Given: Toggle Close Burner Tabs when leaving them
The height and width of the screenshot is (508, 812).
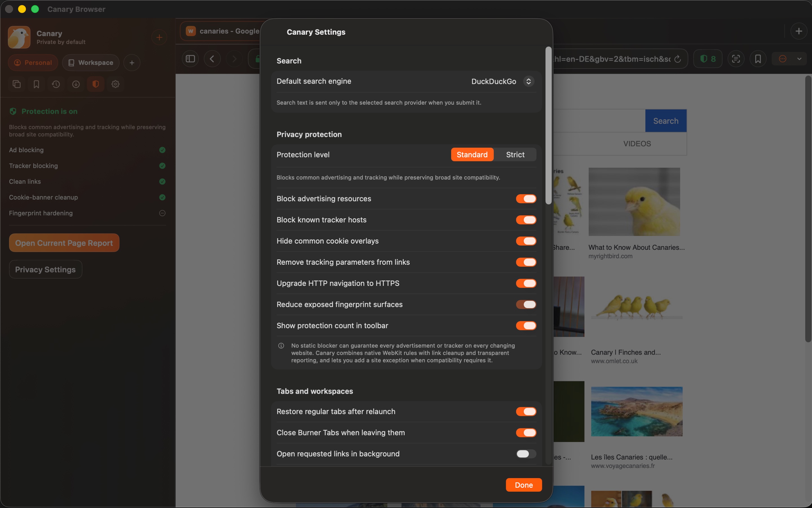Looking at the screenshot, I should coord(526,433).
